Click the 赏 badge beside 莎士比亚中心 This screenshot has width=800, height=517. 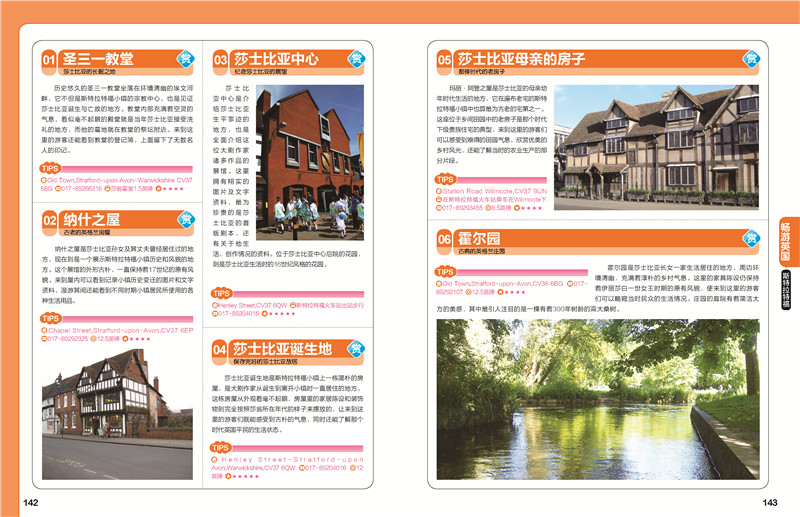tap(356, 59)
